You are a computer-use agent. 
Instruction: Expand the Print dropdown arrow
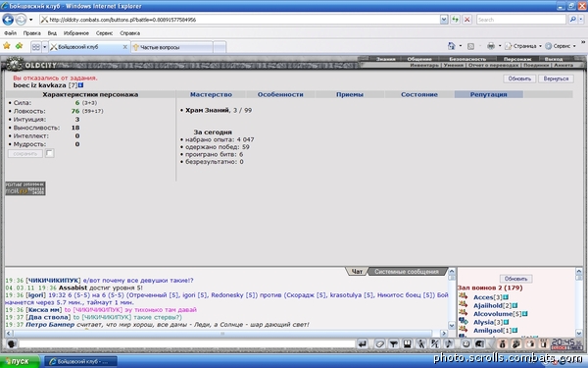point(500,46)
